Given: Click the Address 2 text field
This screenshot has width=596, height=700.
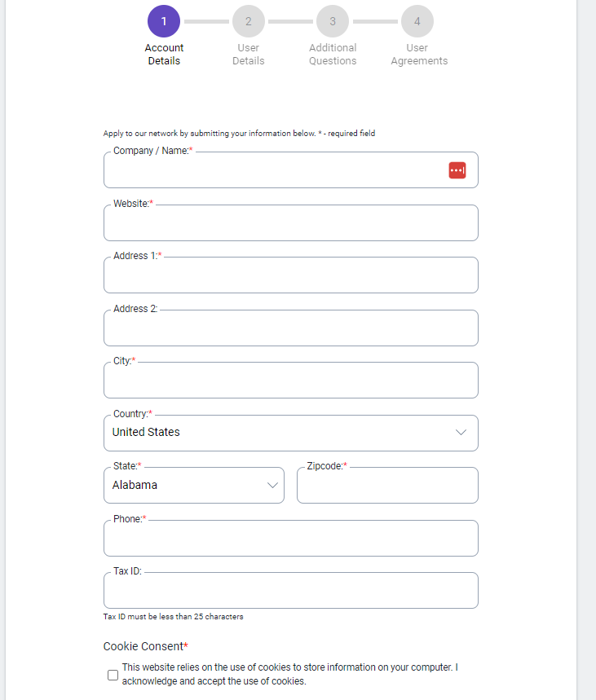Looking at the screenshot, I should tap(291, 328).
